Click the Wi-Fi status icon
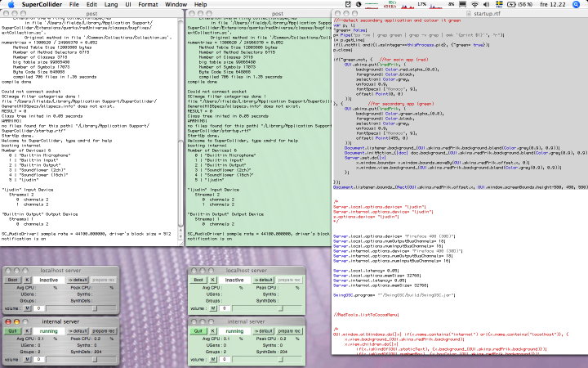This screenshot has height=368, width=588. click(x=474, y=5)
